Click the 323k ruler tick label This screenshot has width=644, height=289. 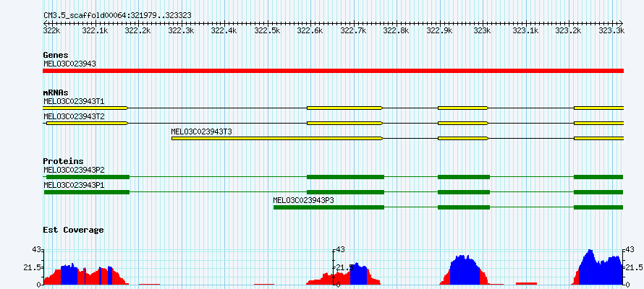pos(482,30)
